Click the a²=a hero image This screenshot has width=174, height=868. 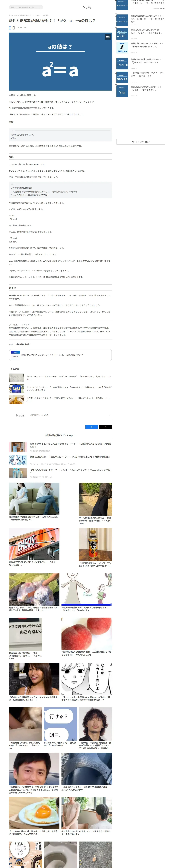click(x=60, y=61)
